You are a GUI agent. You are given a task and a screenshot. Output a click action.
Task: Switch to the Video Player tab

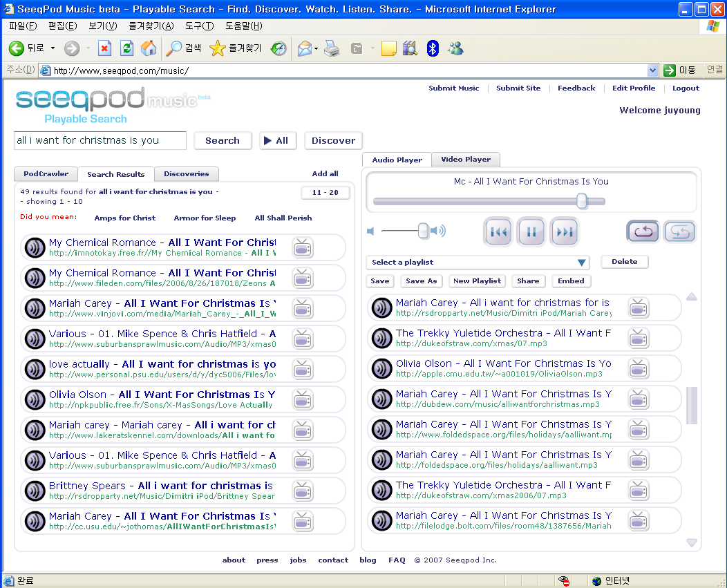pyautogui.click(x=466, y=159)
